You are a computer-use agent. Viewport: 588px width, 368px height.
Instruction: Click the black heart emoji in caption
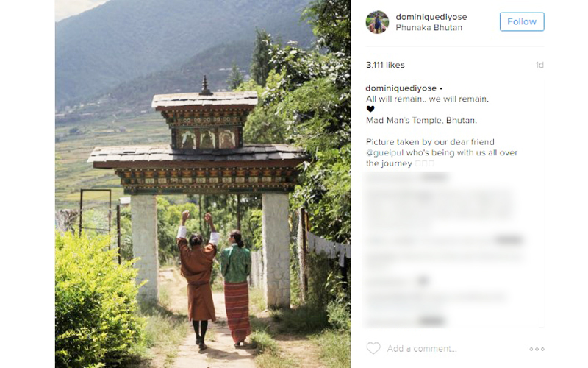(370, 109)
